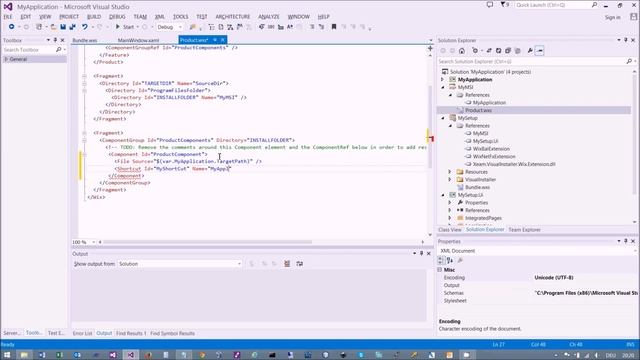Screen dimensions: 640x360
Task: Click Show All Files in Solution Explorer
Action: (x=518, y=51)
